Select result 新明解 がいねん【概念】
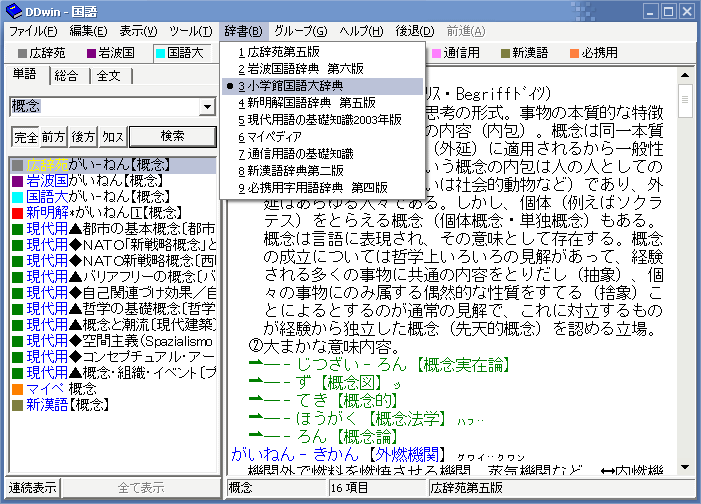Image resolution: width=701 pixels, height=504 pixels. coord(113,213)
